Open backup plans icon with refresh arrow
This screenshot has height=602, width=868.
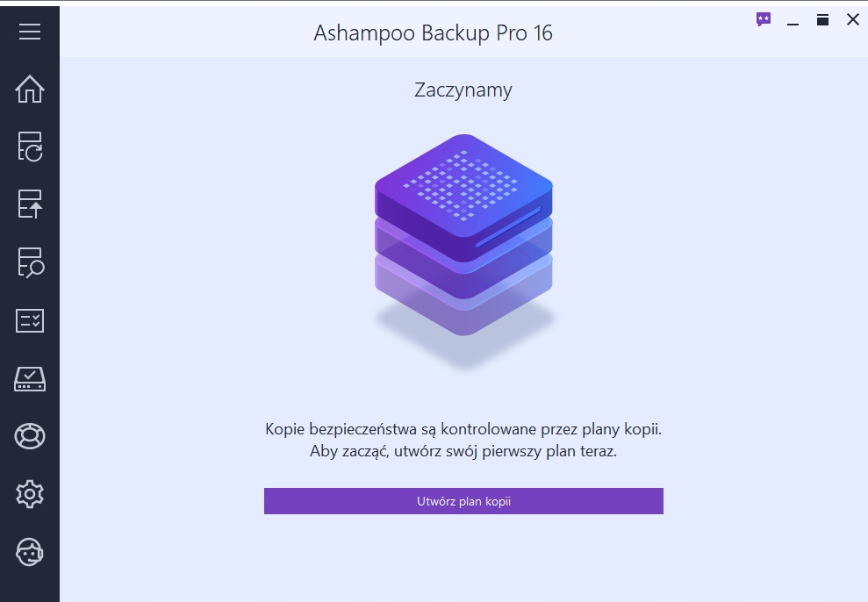(30, 147)
